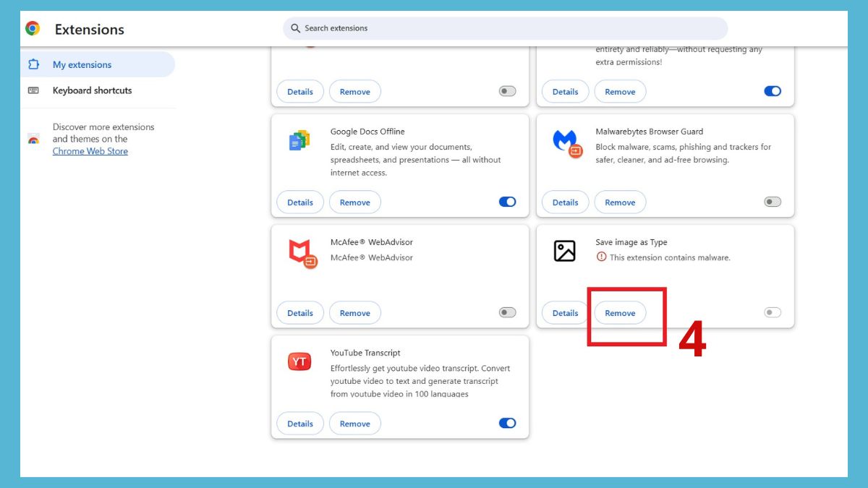Click YouTube Transcript name text
The image size is (868, 488).
click(x=365, y=353)
